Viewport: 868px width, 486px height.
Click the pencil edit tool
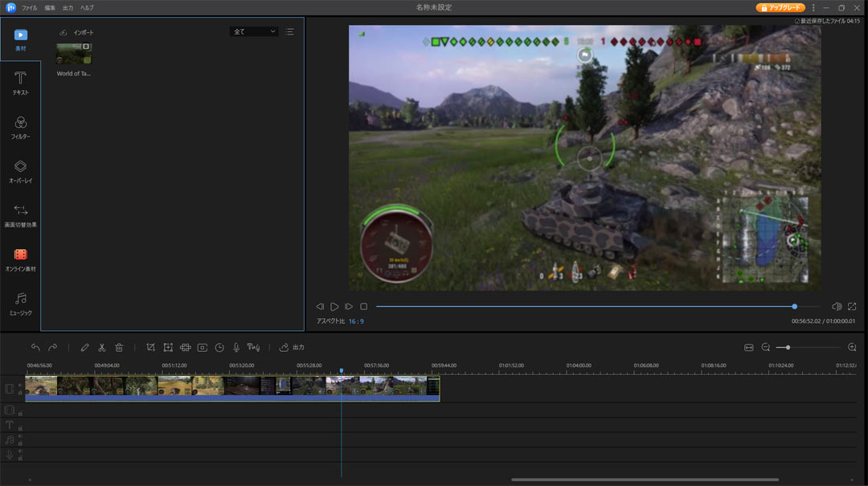84,347
